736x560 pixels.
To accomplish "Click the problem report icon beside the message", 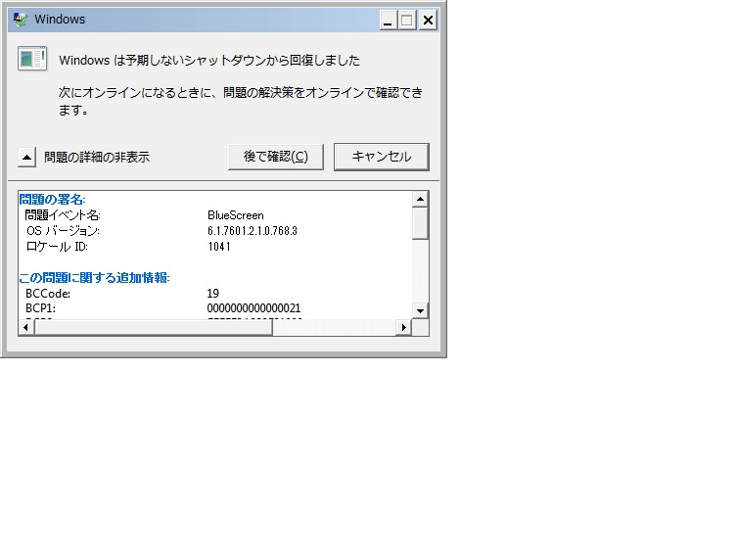I will (32, 59).
